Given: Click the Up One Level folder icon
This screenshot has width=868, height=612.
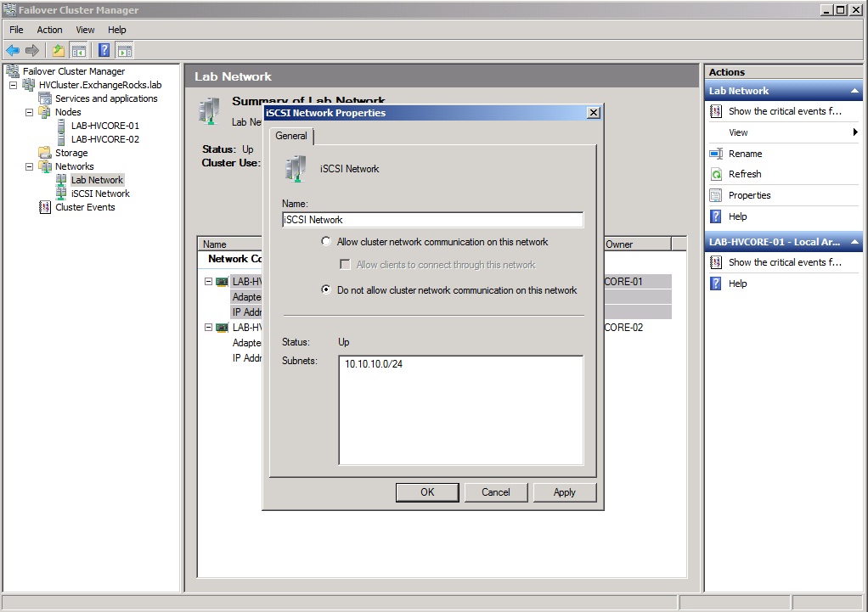Looking at the screenshot, I should [59, 51].
